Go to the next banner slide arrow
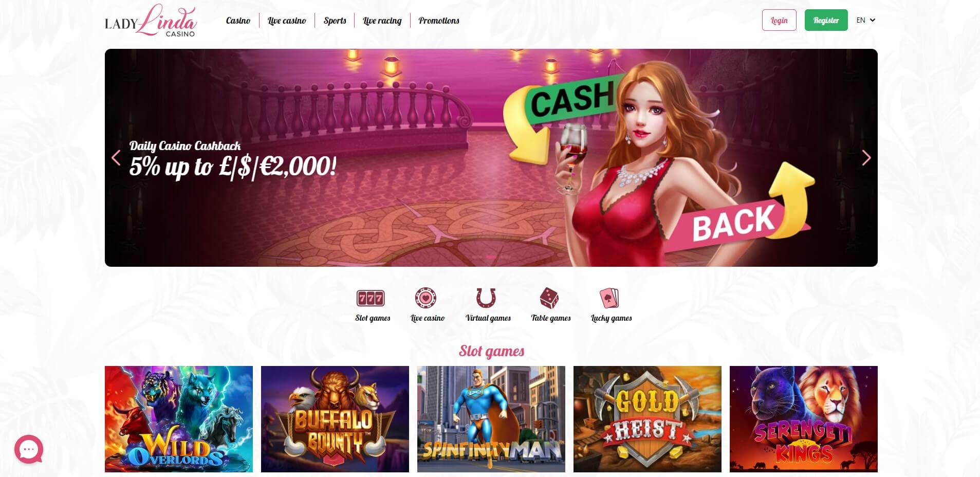Image resolution: width=980 pixels, height=477 pixels. 866,158
